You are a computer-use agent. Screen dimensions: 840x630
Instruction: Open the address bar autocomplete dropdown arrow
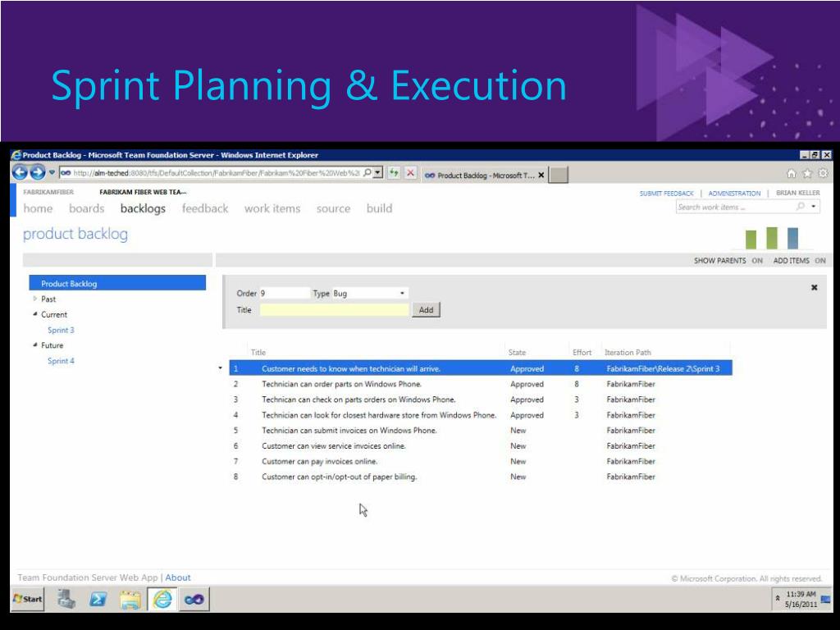pos(378,172)
